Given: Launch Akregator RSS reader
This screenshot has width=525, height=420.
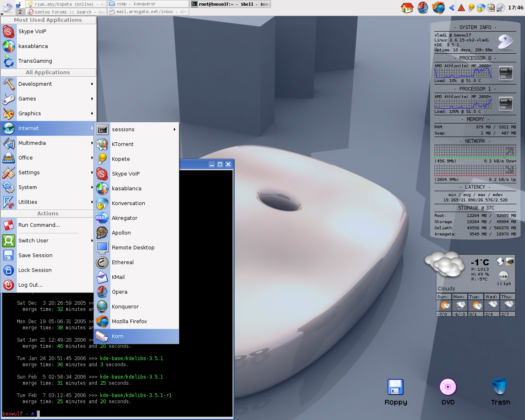Looking at the screenshot, I should coord(137,218).
